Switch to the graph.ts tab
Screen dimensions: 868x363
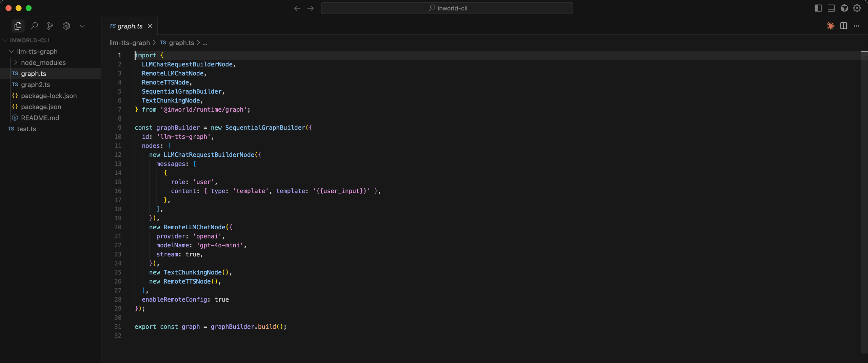coord(130,26)
